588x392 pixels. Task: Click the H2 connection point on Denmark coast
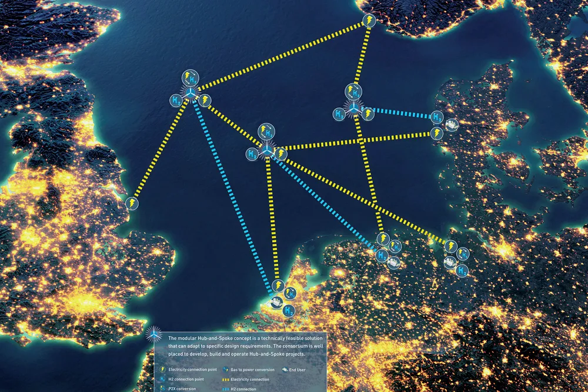pos(437,118)
